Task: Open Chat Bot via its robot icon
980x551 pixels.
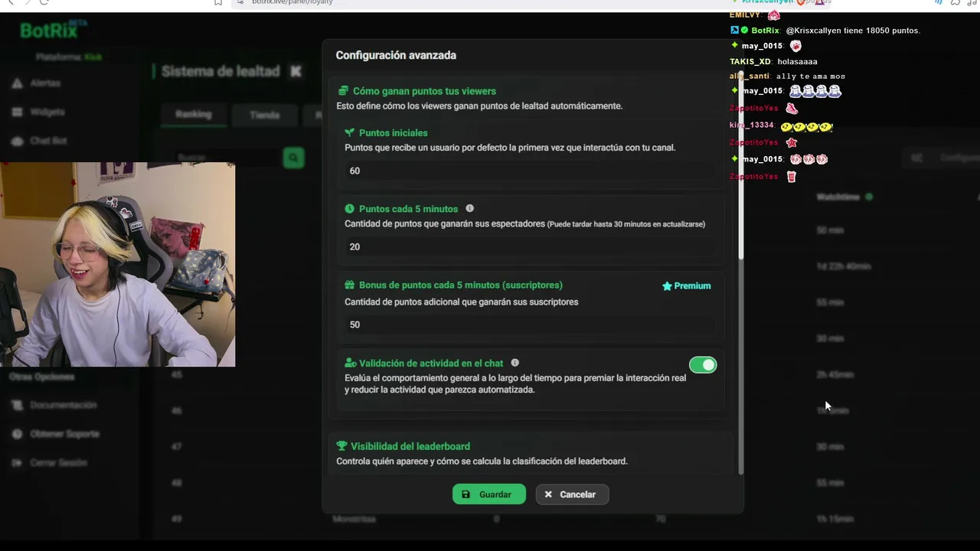Action: pos(17,142)
